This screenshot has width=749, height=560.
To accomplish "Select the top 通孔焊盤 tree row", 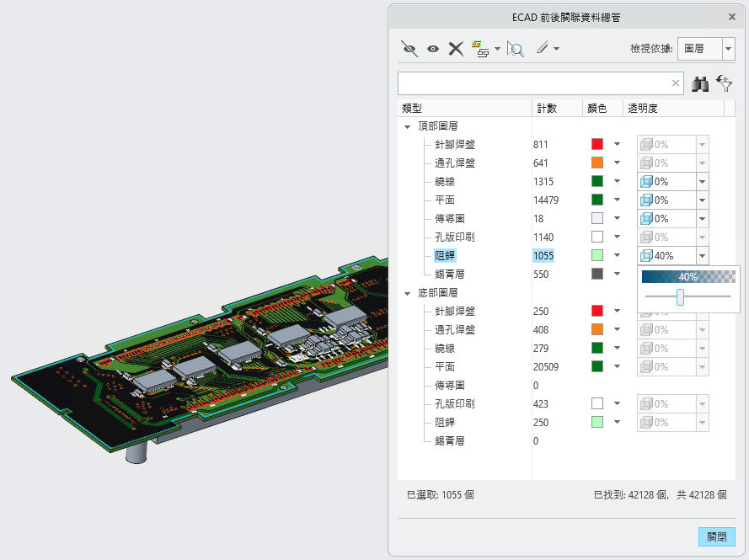I will coord(455,163).
